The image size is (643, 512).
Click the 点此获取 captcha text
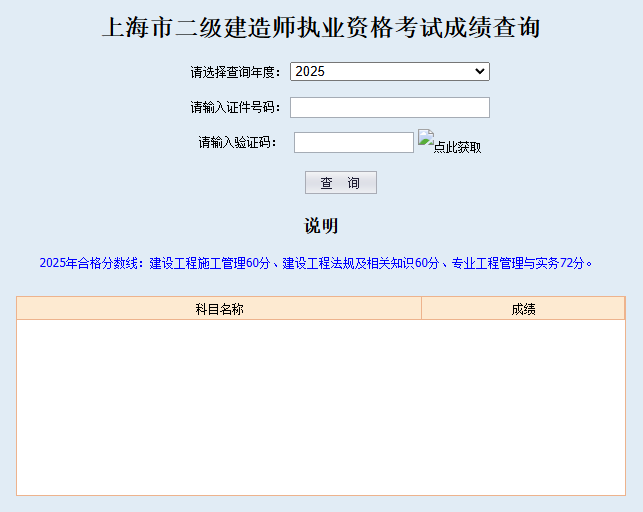(457, 147)
